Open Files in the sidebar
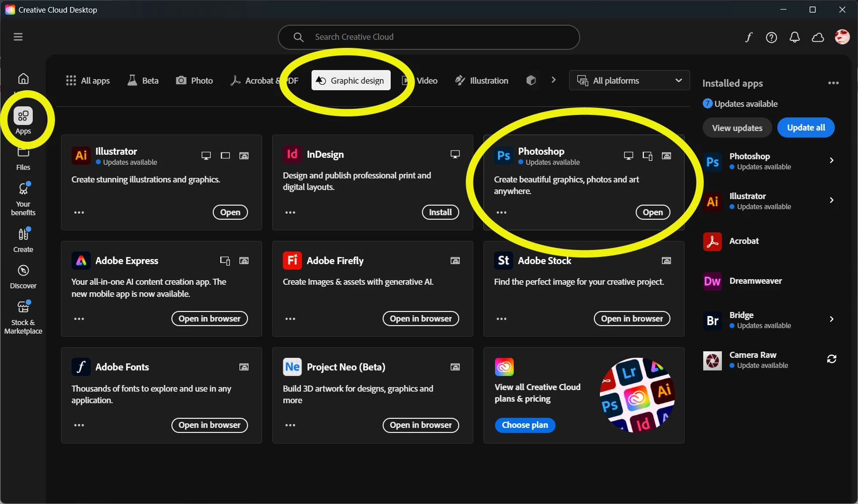Image resolution: width=858 pixels, height=504 pixels. tap(23, 159)
